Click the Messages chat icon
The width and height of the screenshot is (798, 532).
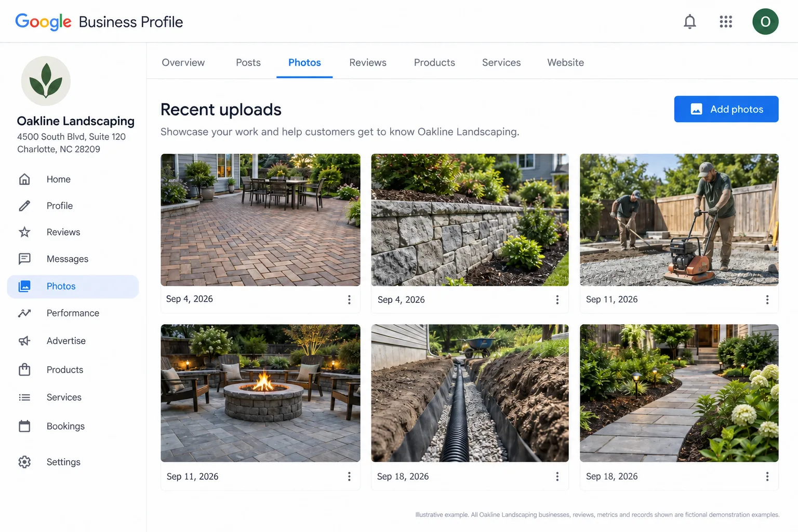pos(24,259)
